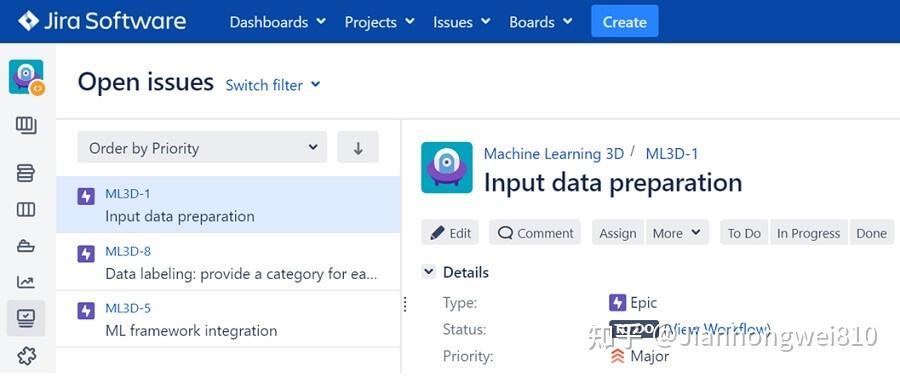
Task: Click the project avatar in sidebar
Action: click(26, 77)
